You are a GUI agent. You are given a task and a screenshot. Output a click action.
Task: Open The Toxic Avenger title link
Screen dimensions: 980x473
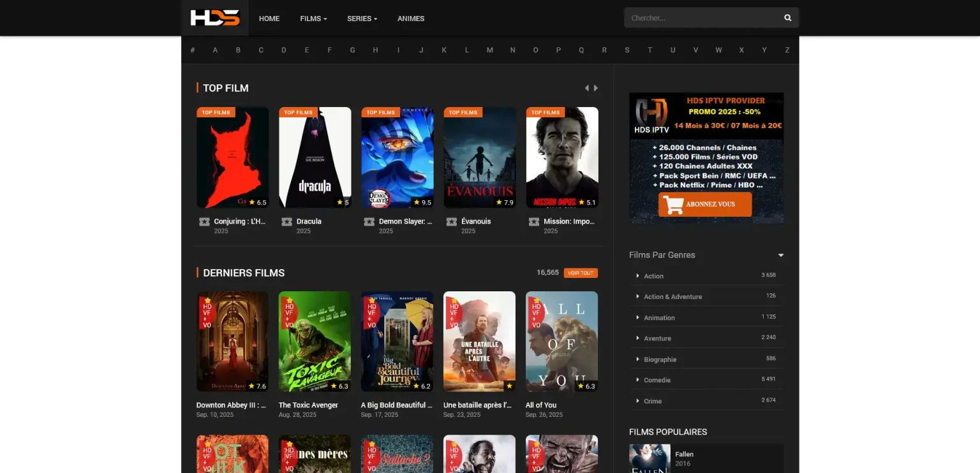pos(308,405)
